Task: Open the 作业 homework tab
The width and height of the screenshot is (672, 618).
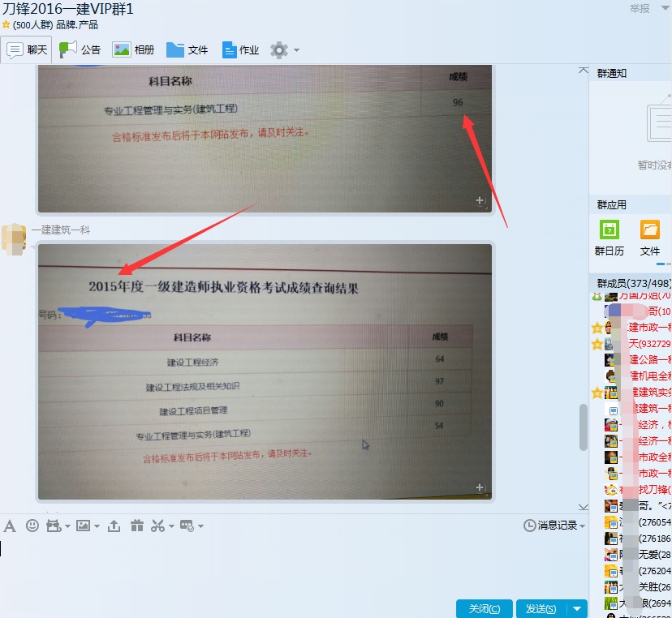Action: [240, 50]
